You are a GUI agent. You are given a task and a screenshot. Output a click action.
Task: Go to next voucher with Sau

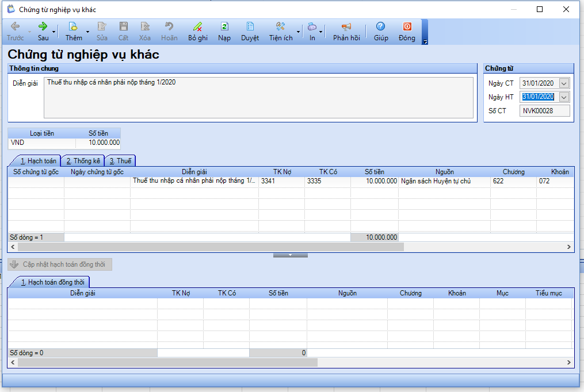pos(43,32)
